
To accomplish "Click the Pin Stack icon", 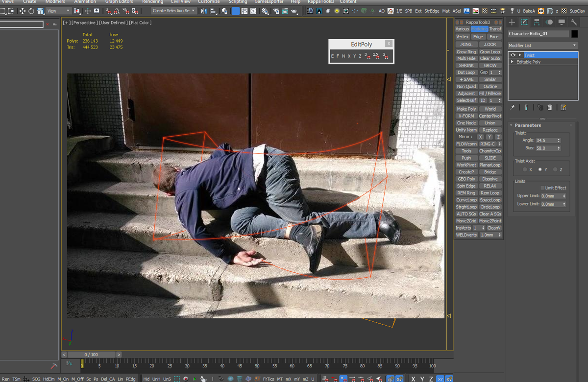I will click(513, 107).
